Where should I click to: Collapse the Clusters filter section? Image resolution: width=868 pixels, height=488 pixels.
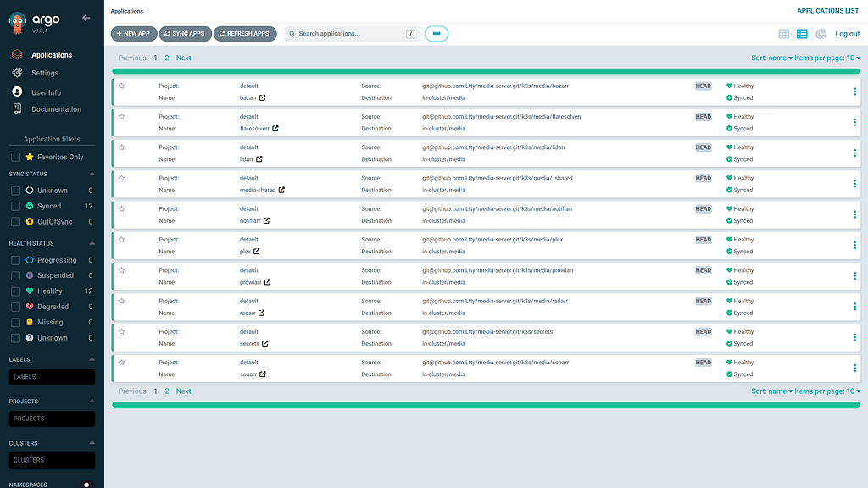click(x=92, y=442)
